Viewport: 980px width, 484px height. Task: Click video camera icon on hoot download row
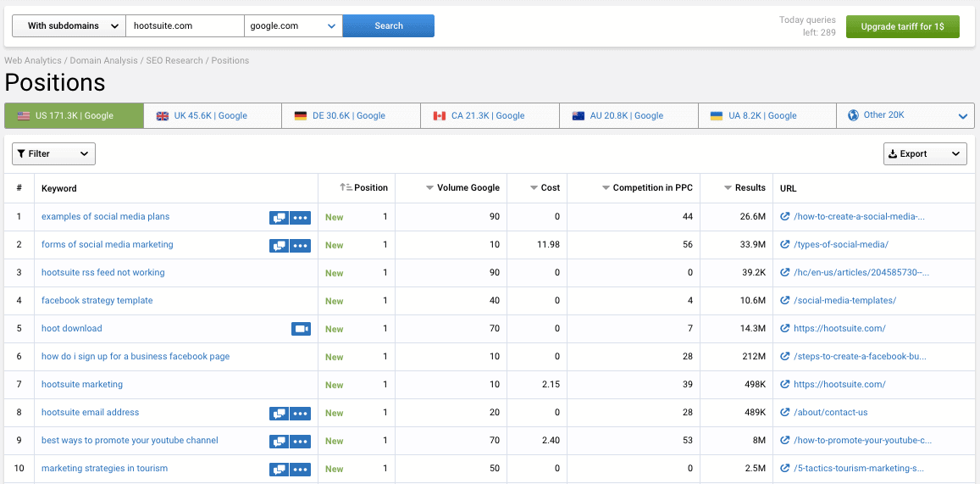(x=302, y=329)
